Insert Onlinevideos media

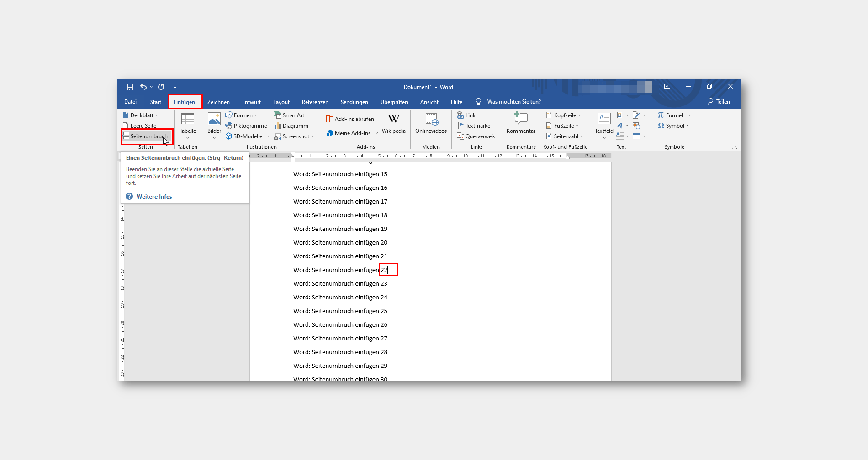(x=431, y=124)
